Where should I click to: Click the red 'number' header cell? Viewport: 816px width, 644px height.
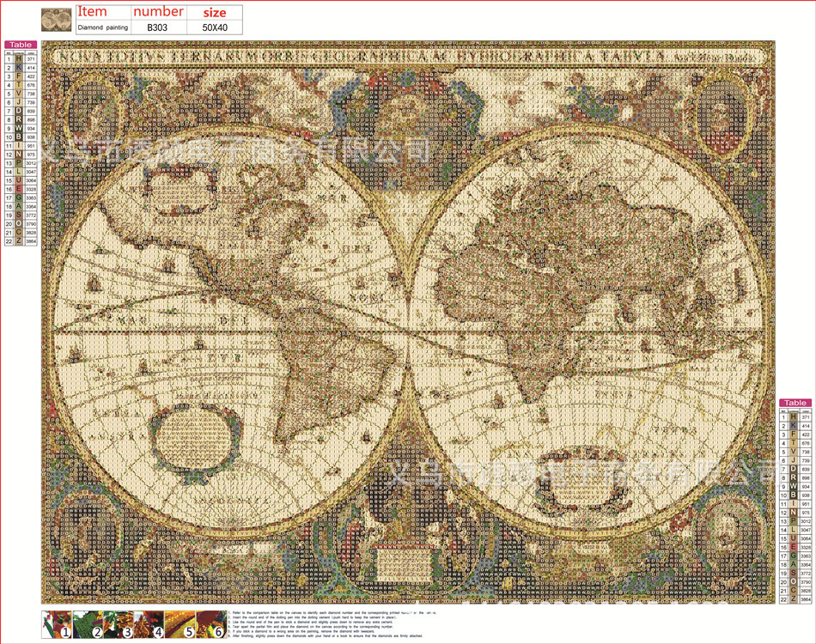(x=158, y=13)
